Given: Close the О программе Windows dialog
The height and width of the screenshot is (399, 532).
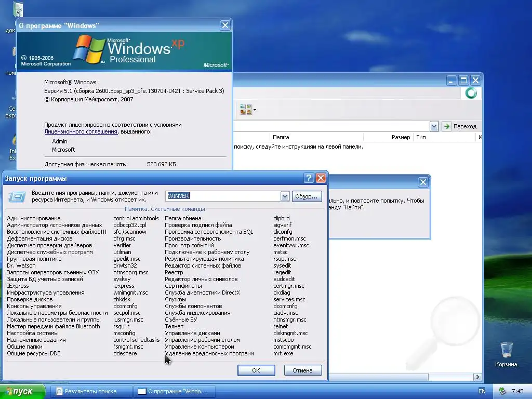Looking at the screenshot, I should (225, 25).
